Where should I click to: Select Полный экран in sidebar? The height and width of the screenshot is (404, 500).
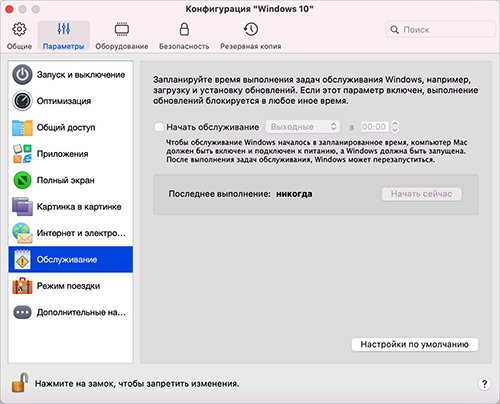(x=71, y=180)
